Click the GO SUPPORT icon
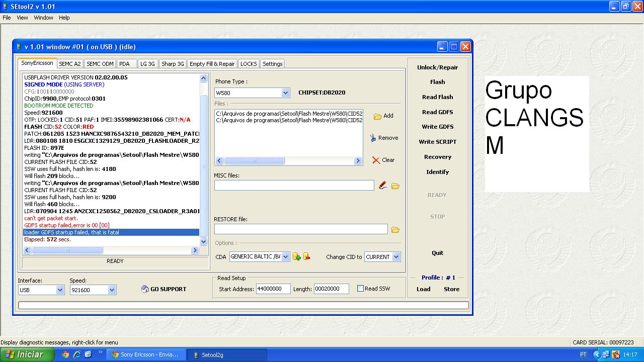Image resolution: width=644 pixels, height=362 pixels. [145, 289]
